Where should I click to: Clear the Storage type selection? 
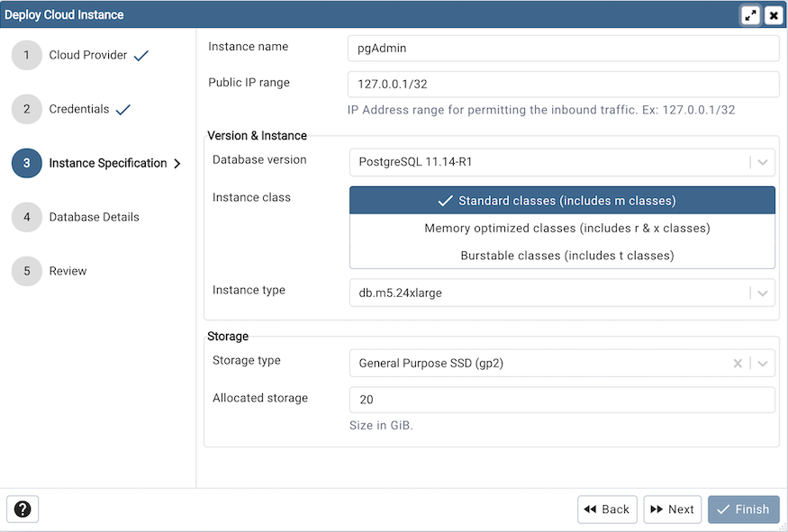point(737,363)
